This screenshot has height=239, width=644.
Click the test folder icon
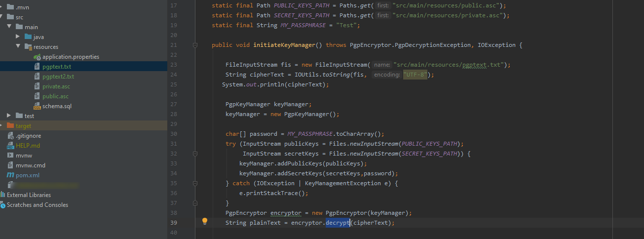click(x=19, y=116)
